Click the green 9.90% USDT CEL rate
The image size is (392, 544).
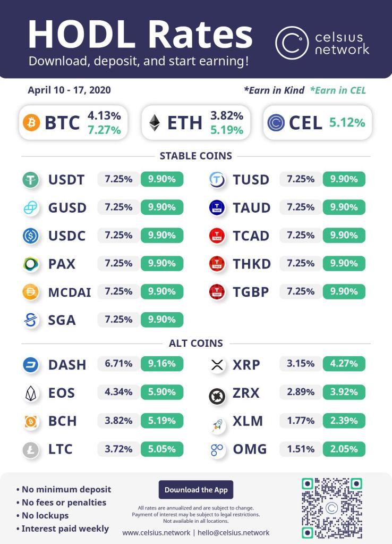click(x=162, y=179)
